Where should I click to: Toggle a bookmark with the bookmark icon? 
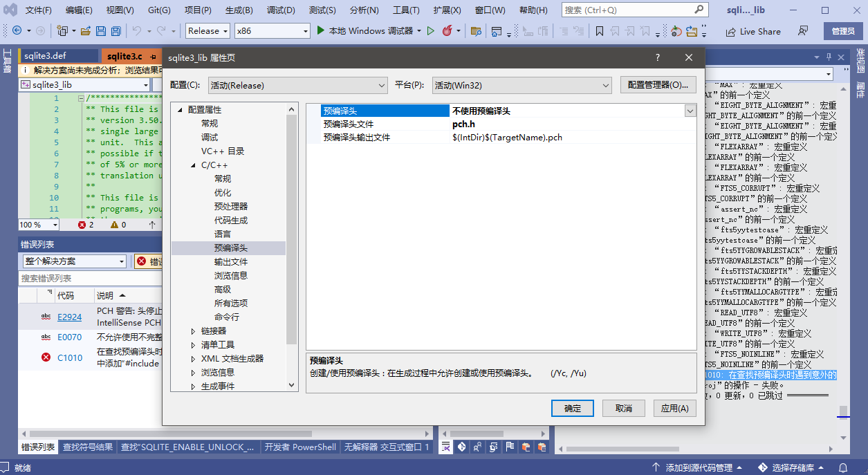(600, 30)
